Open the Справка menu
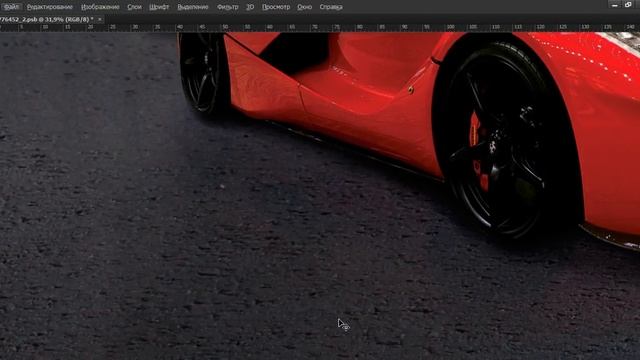 point(331,7)
